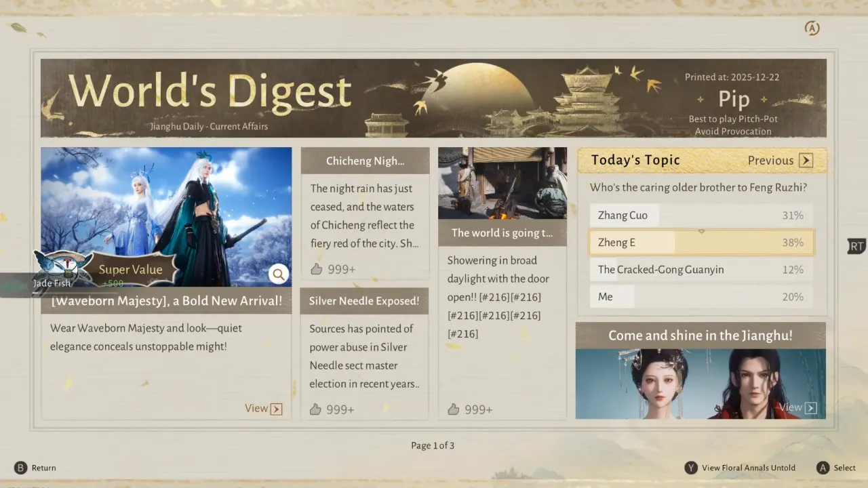This screenshot has width=868, height=488.
Task: Click View arrow under Waveborn Majesty
Action: [x=276, y=409]
